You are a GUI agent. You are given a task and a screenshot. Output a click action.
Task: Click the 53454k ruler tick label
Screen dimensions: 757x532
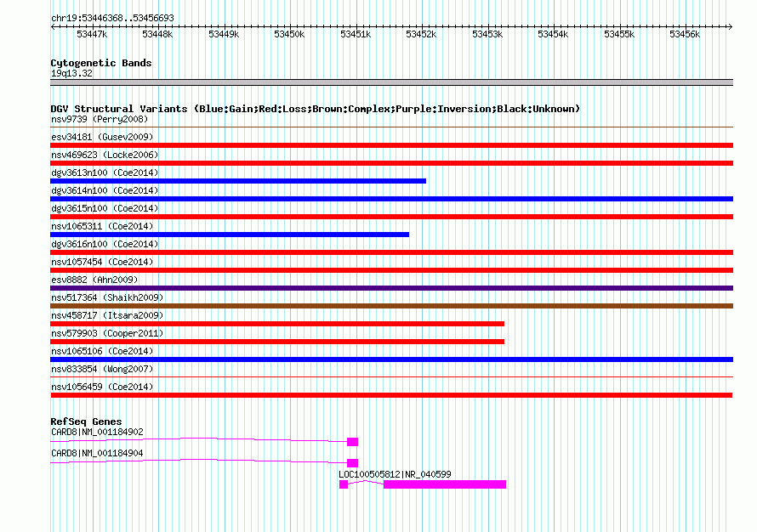coord(553,34)
